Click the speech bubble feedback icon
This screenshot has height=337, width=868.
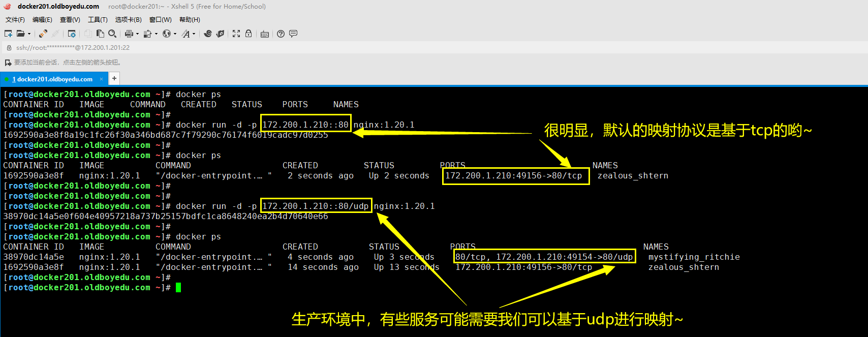(293, 34)
